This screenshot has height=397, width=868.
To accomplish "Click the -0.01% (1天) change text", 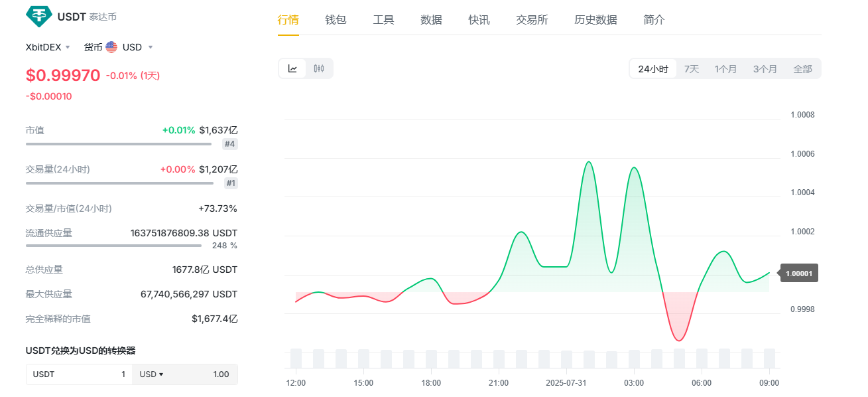I will coord(133,76).
